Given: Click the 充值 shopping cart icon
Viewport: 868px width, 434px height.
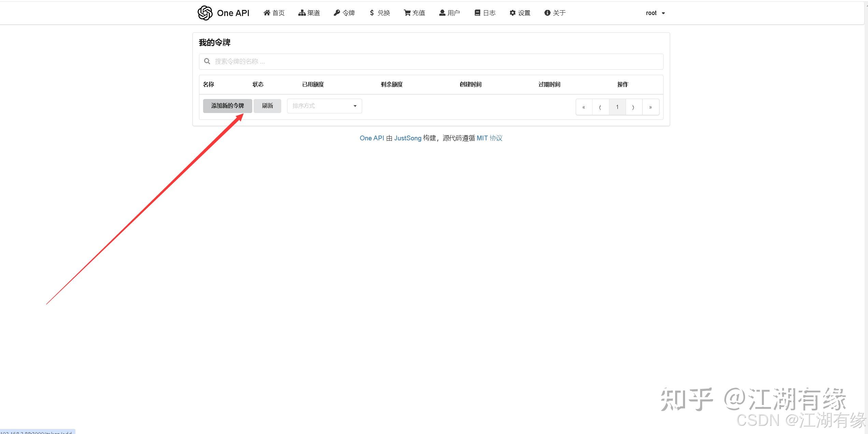Looking at the screenshot, I should click(x=407, y=13).
